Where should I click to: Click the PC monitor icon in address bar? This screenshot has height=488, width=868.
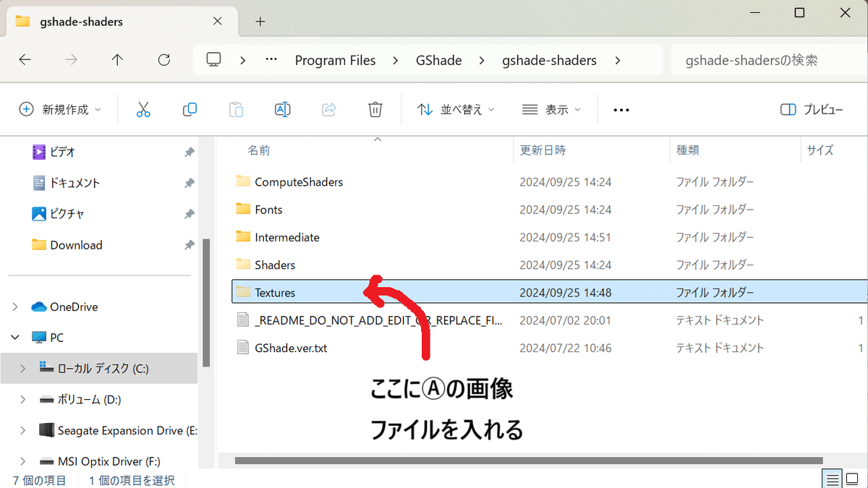pos(213,59)
